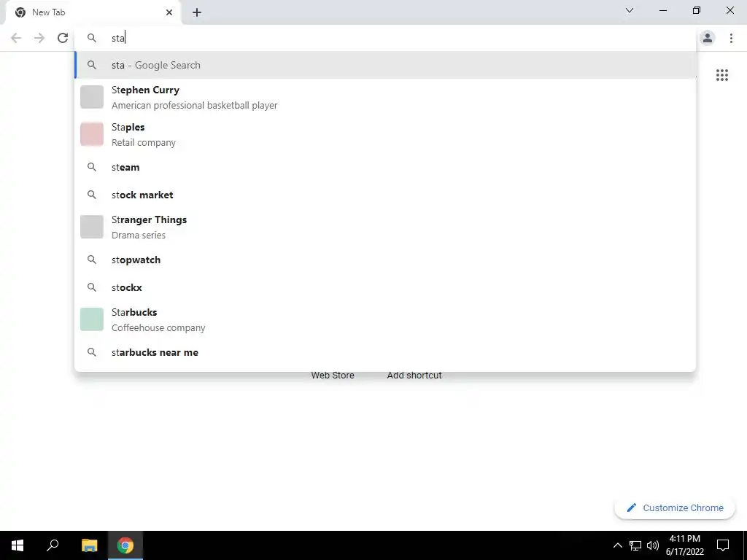Screen dimensions: 747x560
Task: Click the back navigation arrow
Action: tap(16, 38)
